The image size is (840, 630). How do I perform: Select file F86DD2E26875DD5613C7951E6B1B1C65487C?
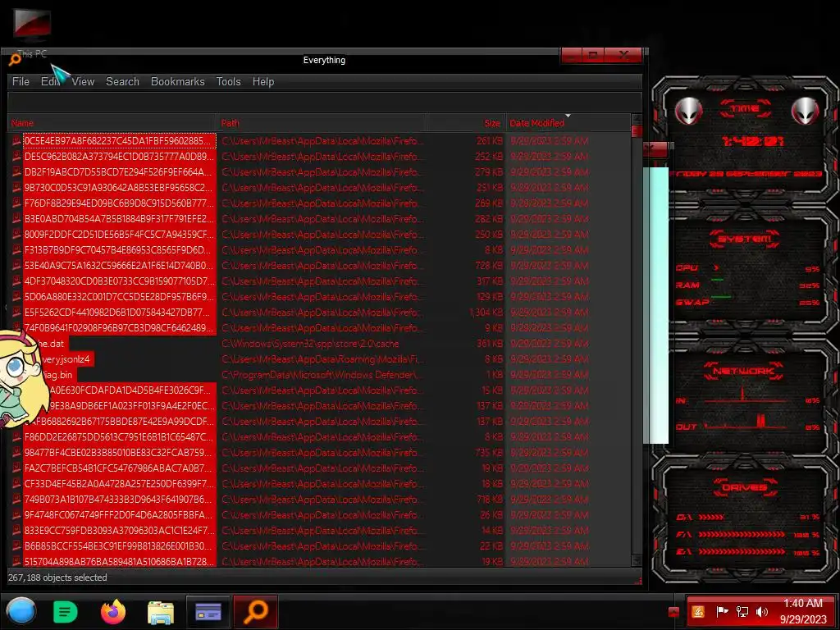coord(120,436)
